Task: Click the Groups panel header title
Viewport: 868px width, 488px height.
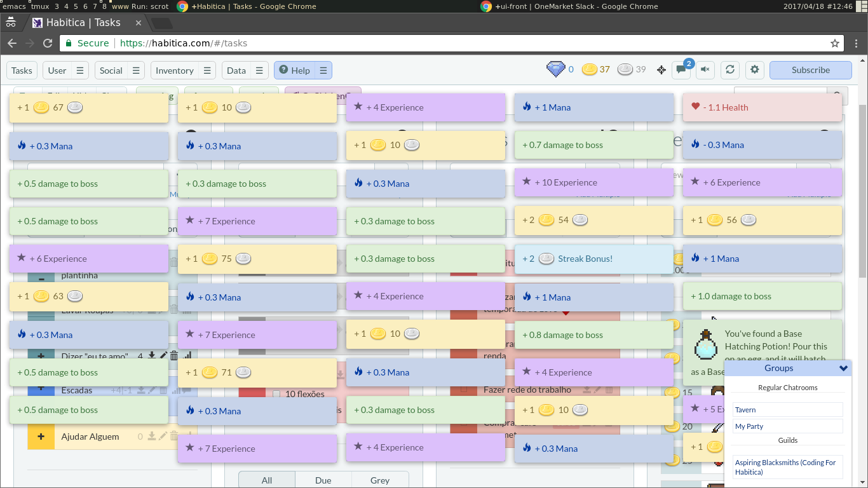Action: coord(778,368)
